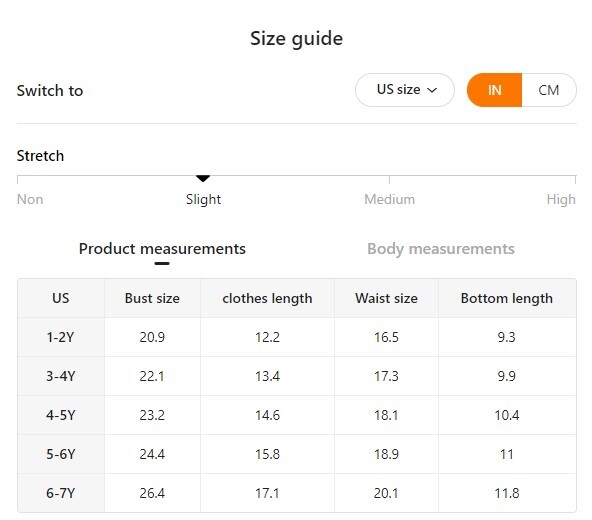Click the clothes length column header

tap(267, 298)
